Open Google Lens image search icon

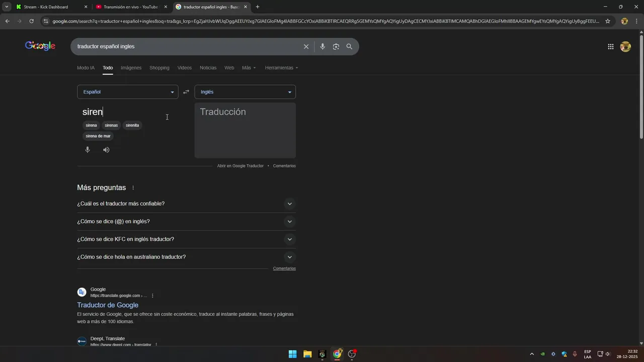(336, 46)
